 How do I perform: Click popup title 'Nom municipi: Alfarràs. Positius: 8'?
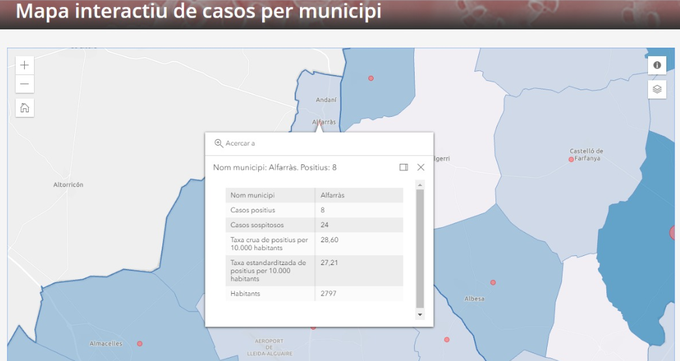(x=275, y=167)
